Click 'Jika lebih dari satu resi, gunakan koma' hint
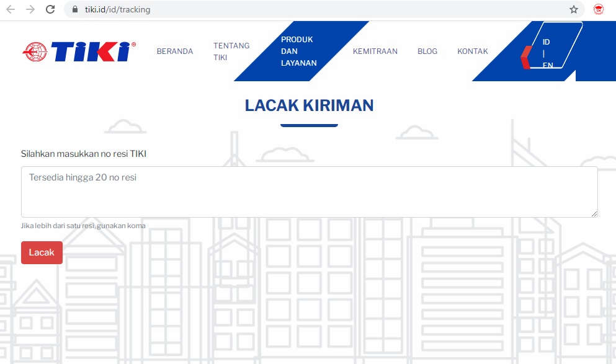Viewport: 616px width, 364px height. coord(83,226)
